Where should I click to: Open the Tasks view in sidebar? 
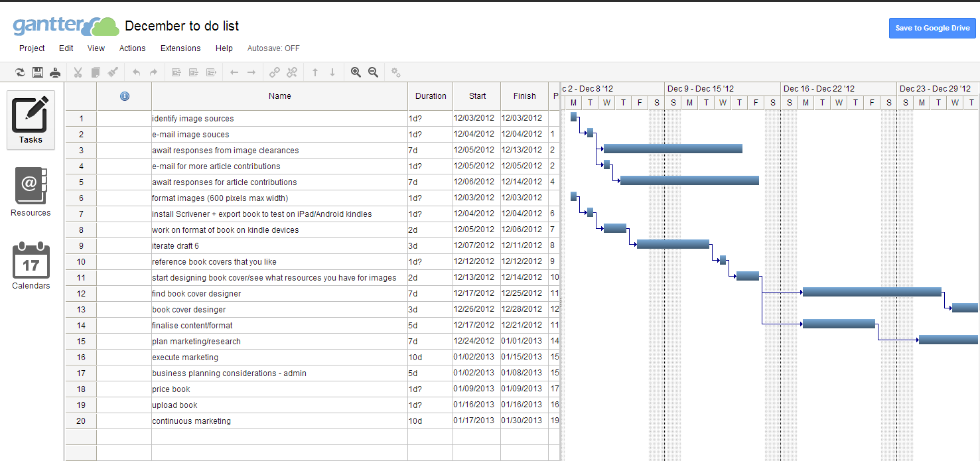point(31,120)
